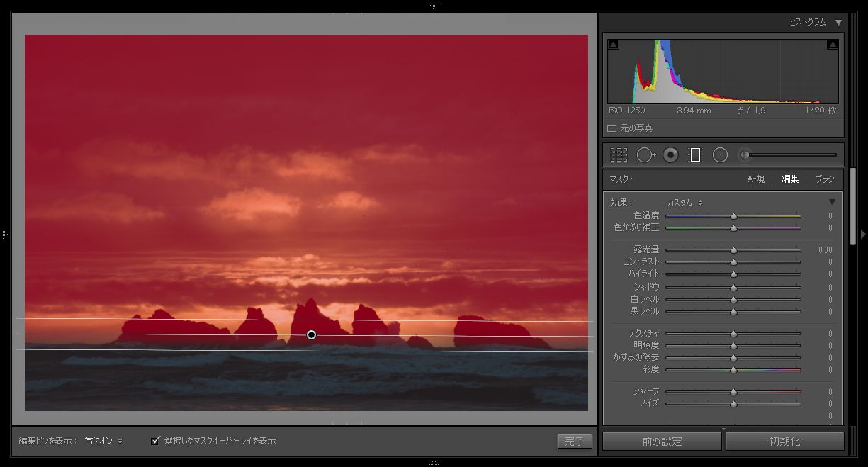Click the 彩度 slider handle
Image resolution: width=868 pixels, height=467 pixels.
733,370
